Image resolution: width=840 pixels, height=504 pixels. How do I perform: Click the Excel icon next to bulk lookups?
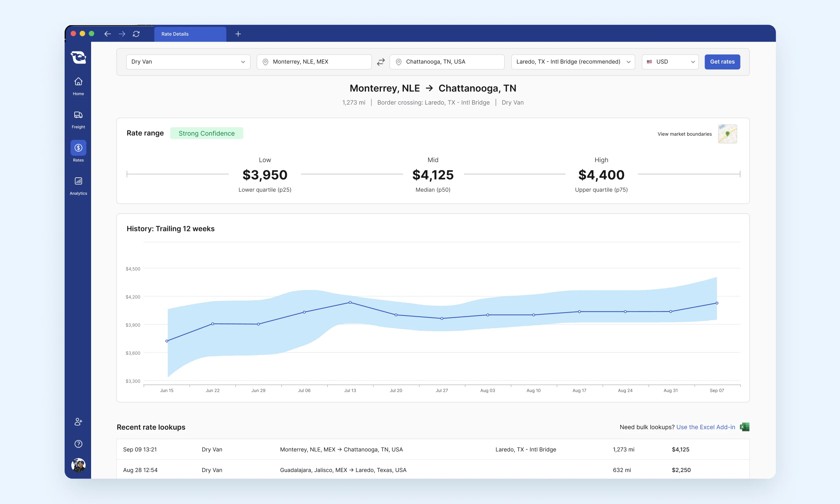pyautogui.click(x=745, y=427)
